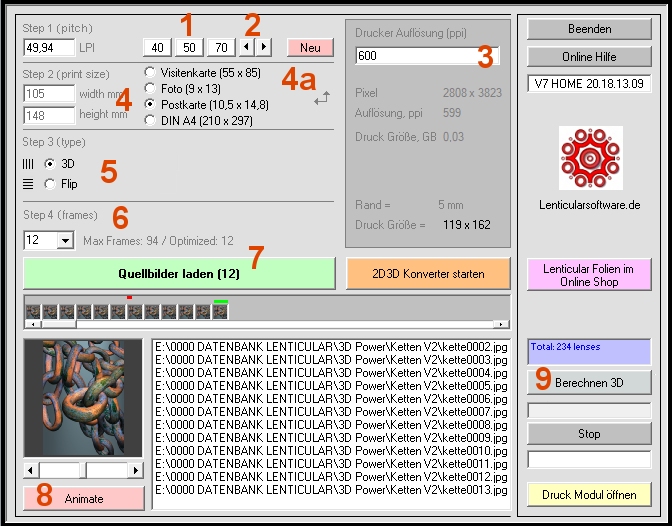This screenshot has height=526, width=672.
Task: Click the first frame thumbnail in the strip
Action: [x=33, y=312]
